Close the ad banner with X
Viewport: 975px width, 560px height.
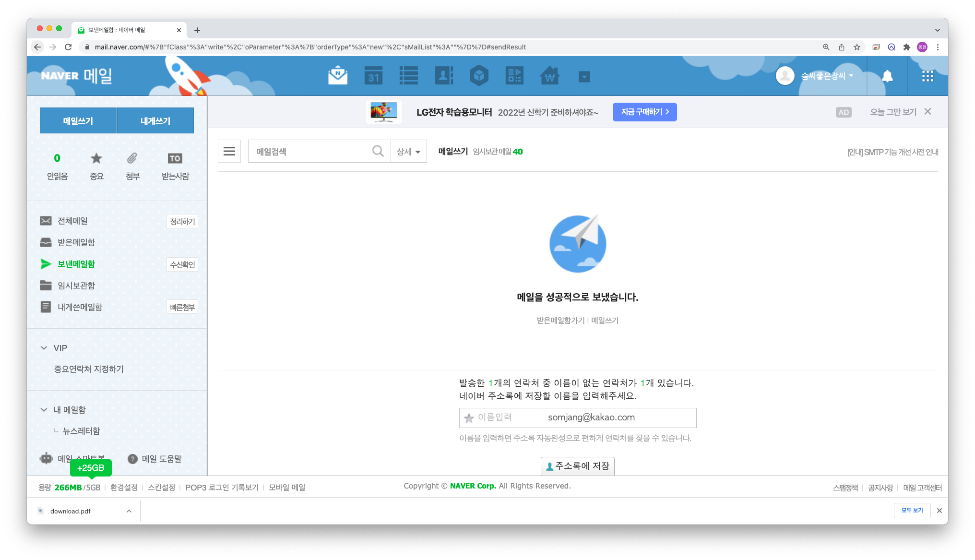[x=927, y=111]
